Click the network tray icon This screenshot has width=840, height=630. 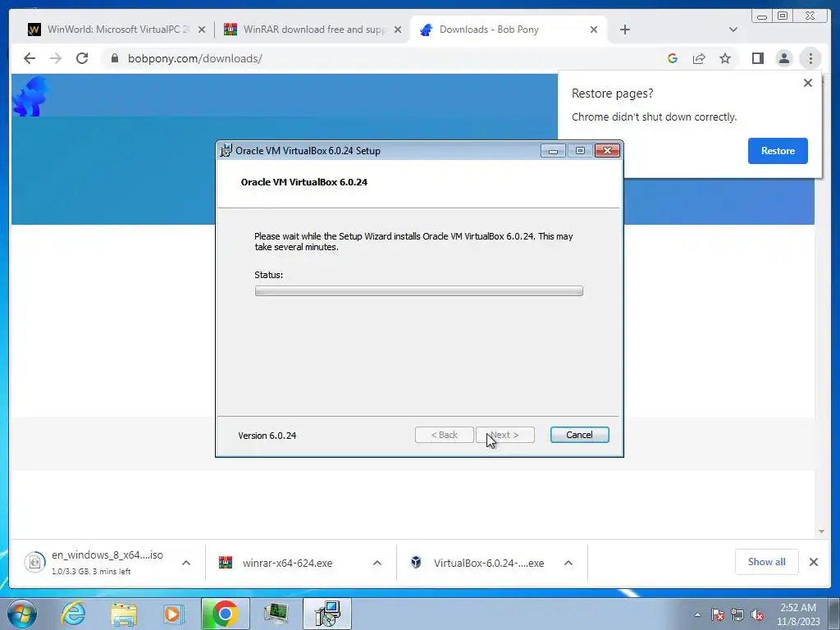click(x=737, y=614)
